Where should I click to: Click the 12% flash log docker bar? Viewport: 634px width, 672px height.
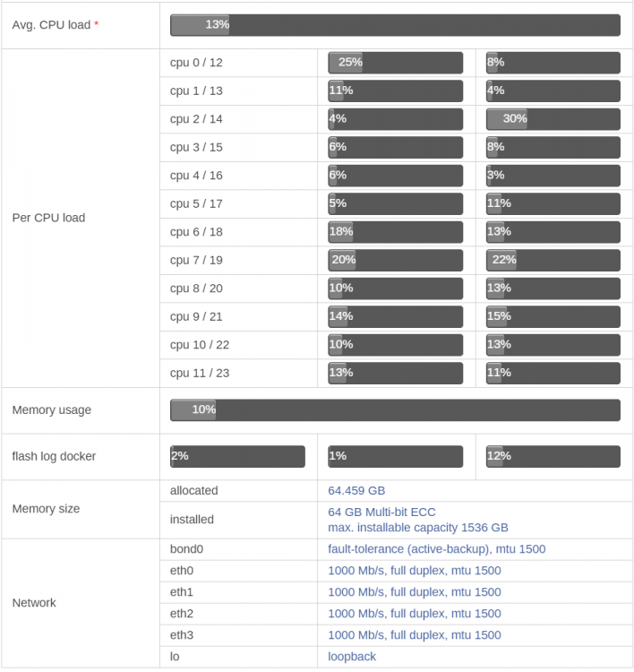pyautogui.click(x=553, y=456)
